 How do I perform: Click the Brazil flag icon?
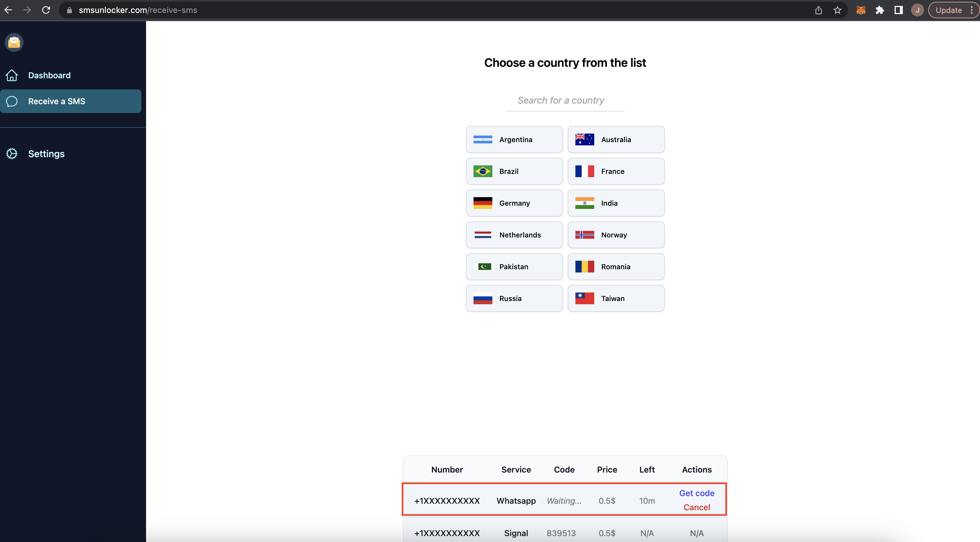point(483,172)
